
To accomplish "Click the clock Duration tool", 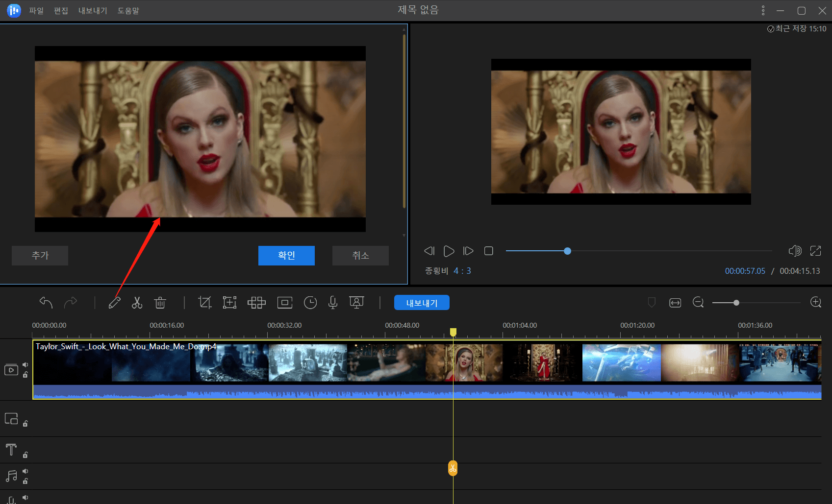I will (310, 303).
